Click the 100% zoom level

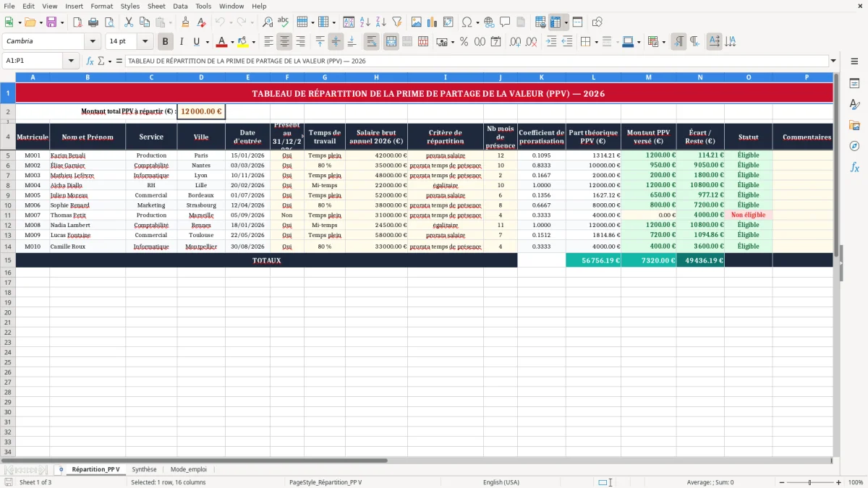(856, 482)
